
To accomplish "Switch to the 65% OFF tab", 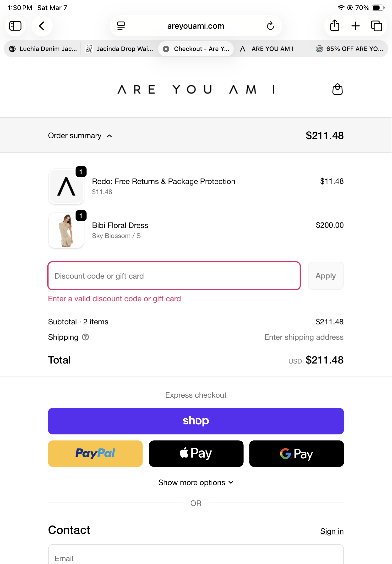I will point(349,49).
